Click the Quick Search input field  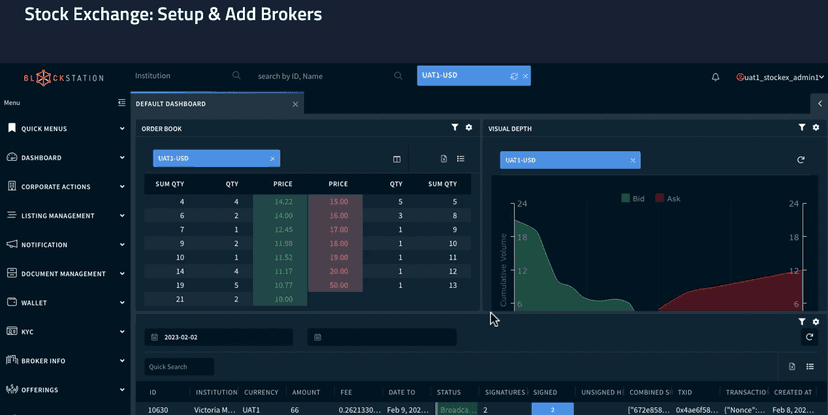178,367
